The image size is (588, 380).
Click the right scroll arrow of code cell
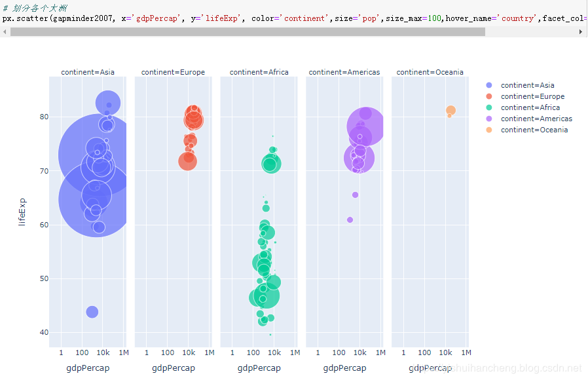point(581,32)
